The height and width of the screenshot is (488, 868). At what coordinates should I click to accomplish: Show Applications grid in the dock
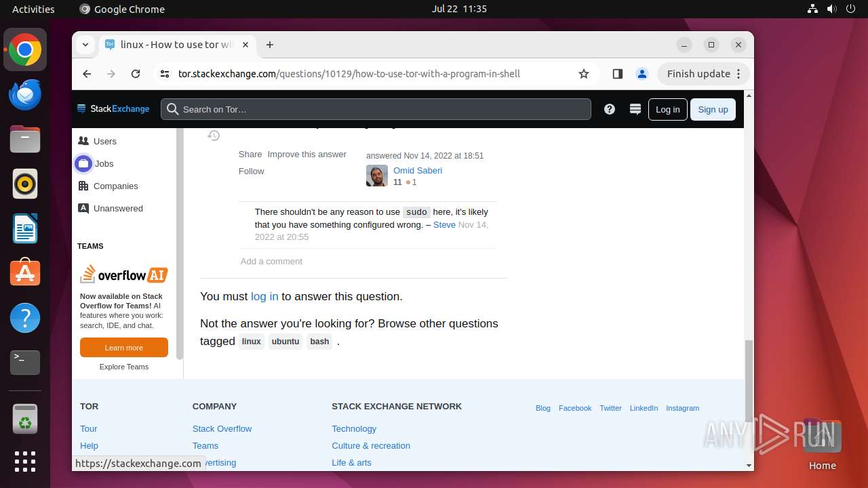point(25,462)
